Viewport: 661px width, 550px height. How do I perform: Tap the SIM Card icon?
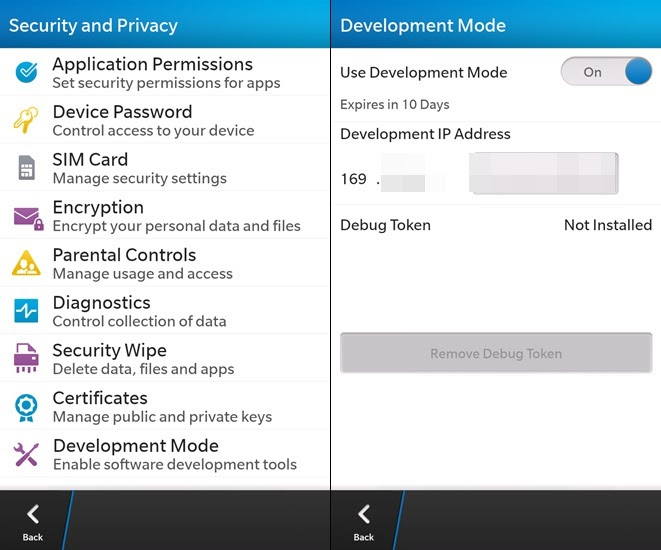[27, 168]
